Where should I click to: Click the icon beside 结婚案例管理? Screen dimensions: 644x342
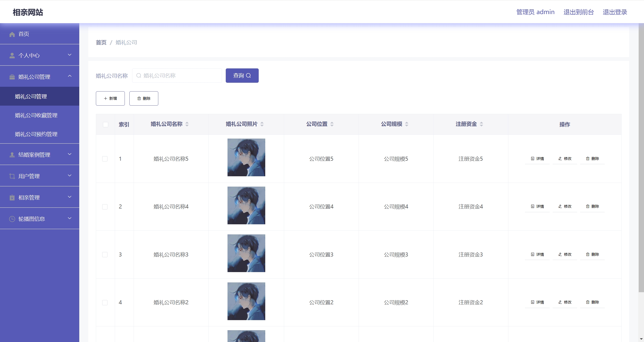pyautogui.click(x=12, y=155)
